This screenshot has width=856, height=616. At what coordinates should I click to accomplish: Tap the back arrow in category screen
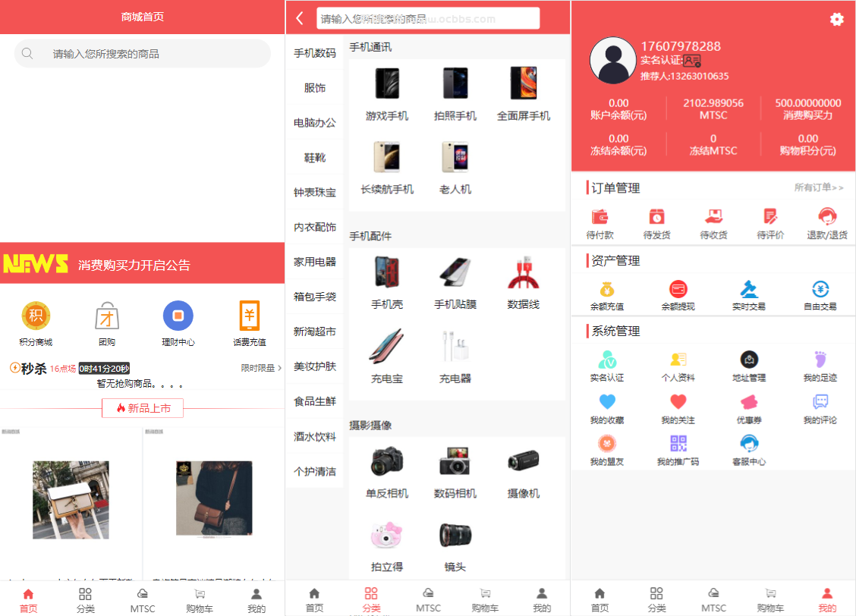(x=300, y=18)
